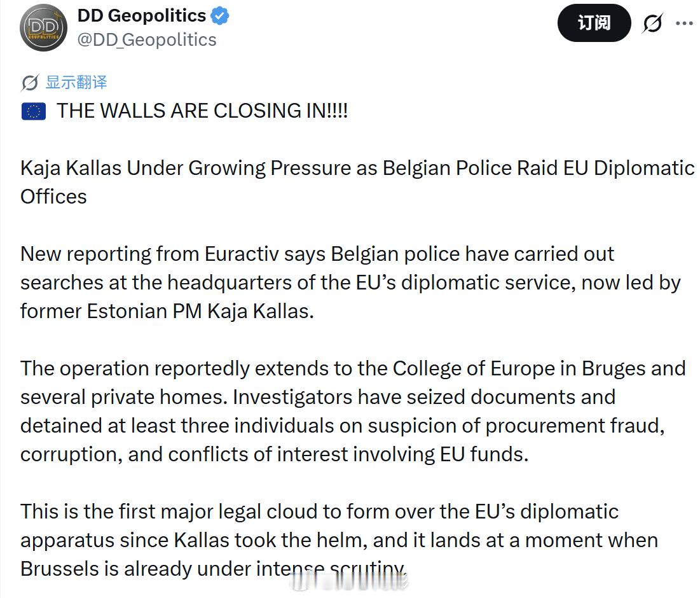Click "College of Europe in Bruges" text
The height and width of the screenshot is (598, 700).
pyautogui.click(x=539, y=368)
